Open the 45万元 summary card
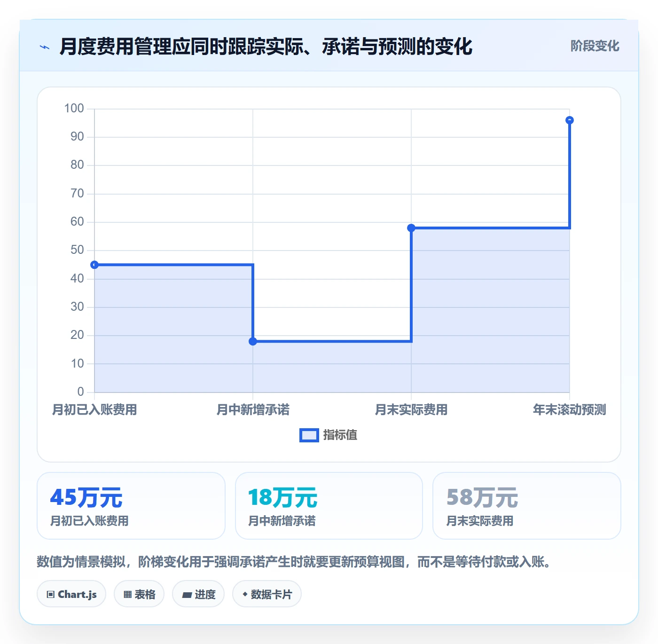Image resolution: width=658 pixels, height=644 pixels. tap(131, 506)
